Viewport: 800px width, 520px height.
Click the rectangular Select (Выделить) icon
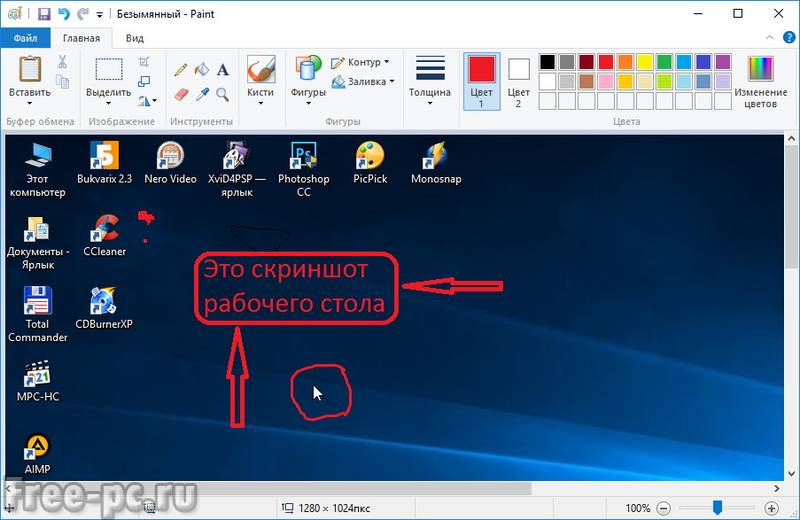point(109,69)
